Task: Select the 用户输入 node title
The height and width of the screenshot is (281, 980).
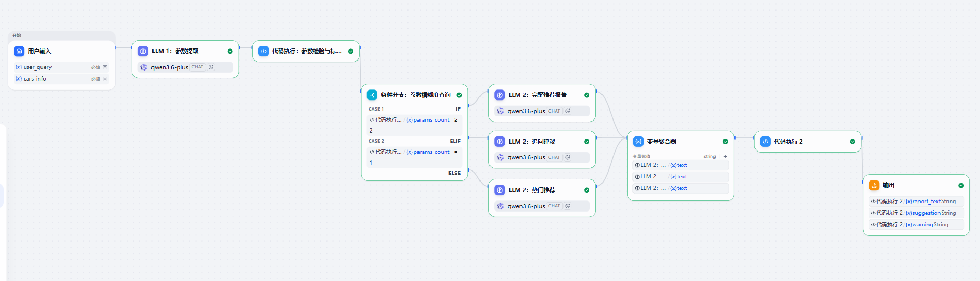Action: coord(39,51)
